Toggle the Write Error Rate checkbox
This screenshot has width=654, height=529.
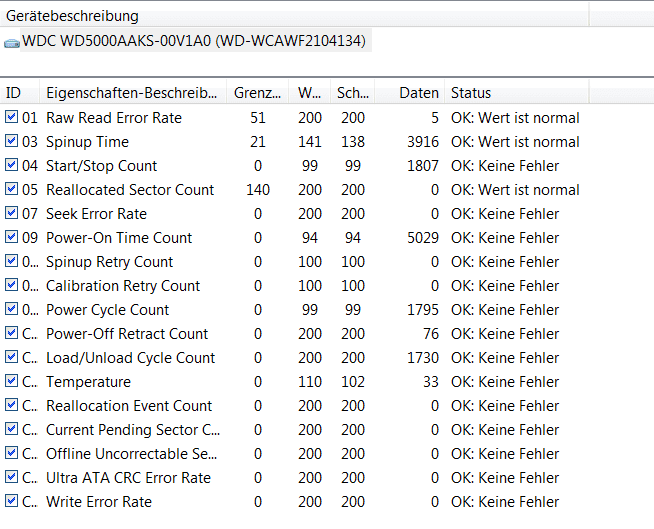11,501
